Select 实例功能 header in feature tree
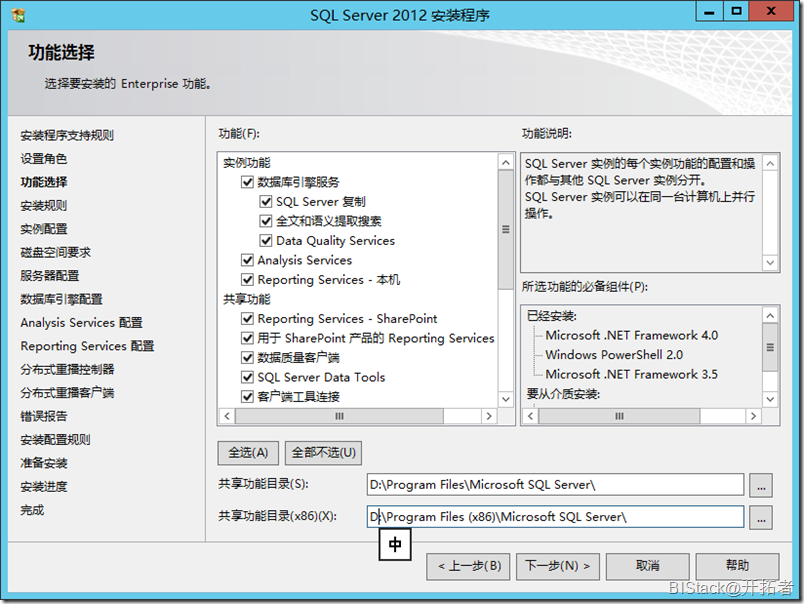 click(247, 163)
